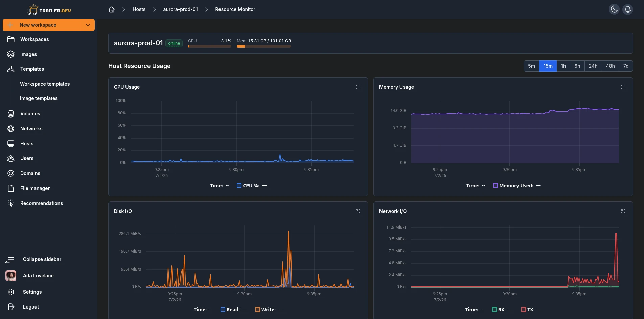Screen dimensions: 644x319
Task: Go to Workspaces page
Action: tap(34, 39)
